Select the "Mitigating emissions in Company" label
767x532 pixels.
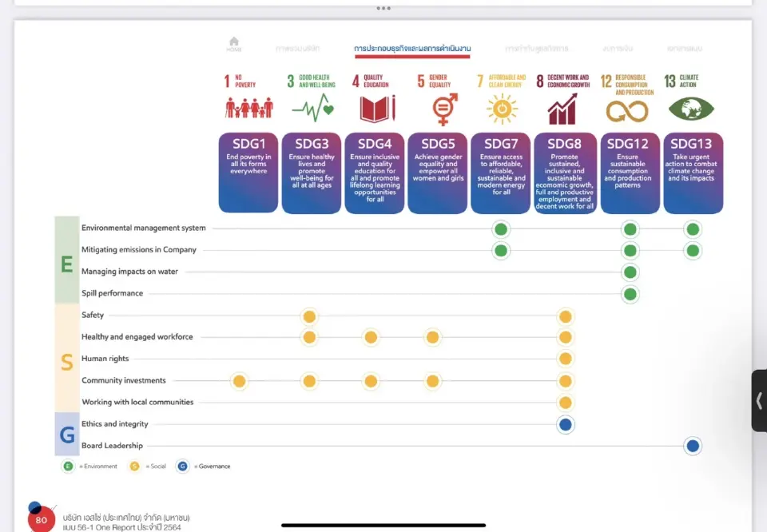[139, 249]
